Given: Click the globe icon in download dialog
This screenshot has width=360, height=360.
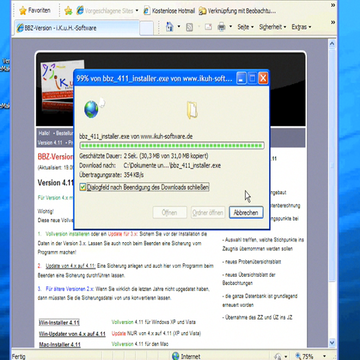Looking at the screenshot, I should [91, 110].
